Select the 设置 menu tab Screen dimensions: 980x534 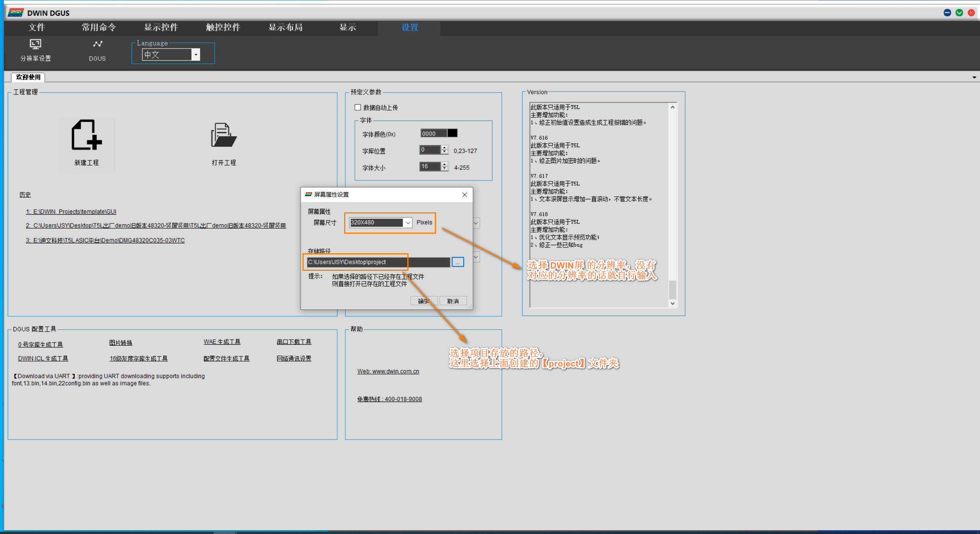click(x=410, y=28)
